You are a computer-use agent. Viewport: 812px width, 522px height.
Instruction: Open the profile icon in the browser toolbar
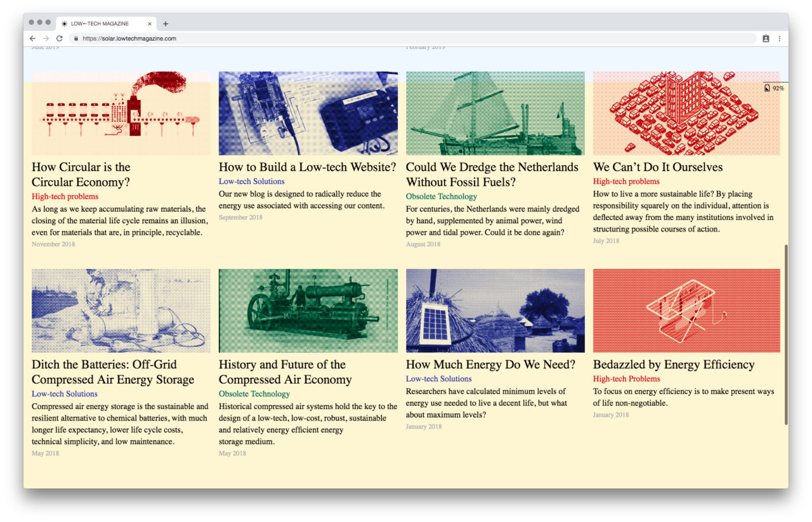[x=766, y=39]
